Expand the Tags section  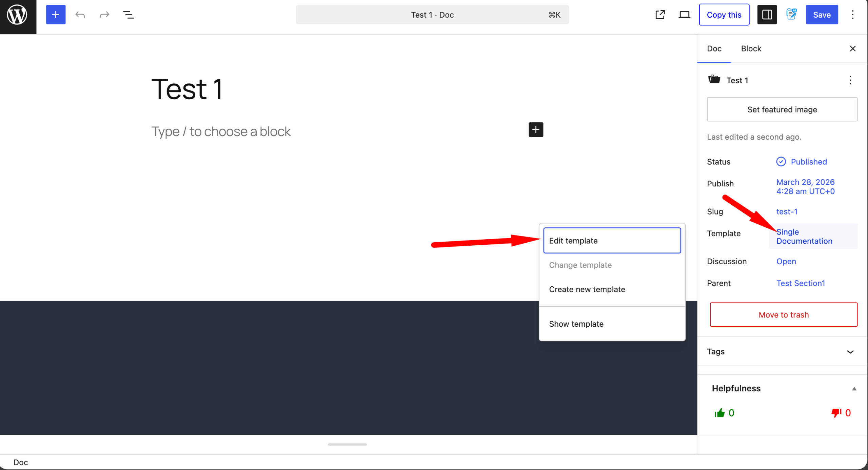point(851,351)
